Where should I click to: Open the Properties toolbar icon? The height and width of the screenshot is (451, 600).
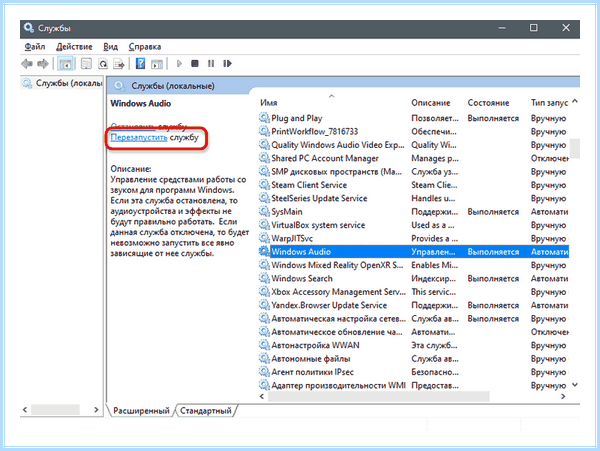tap(86, 63)
